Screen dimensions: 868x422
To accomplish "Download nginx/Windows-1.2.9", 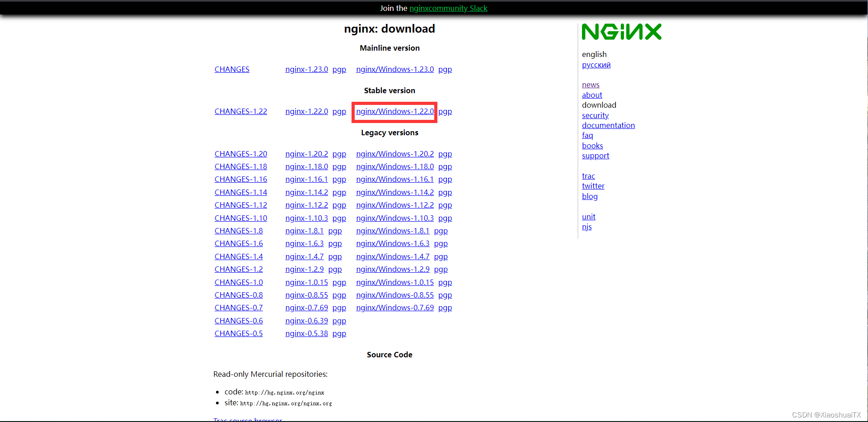I will 393,269.
